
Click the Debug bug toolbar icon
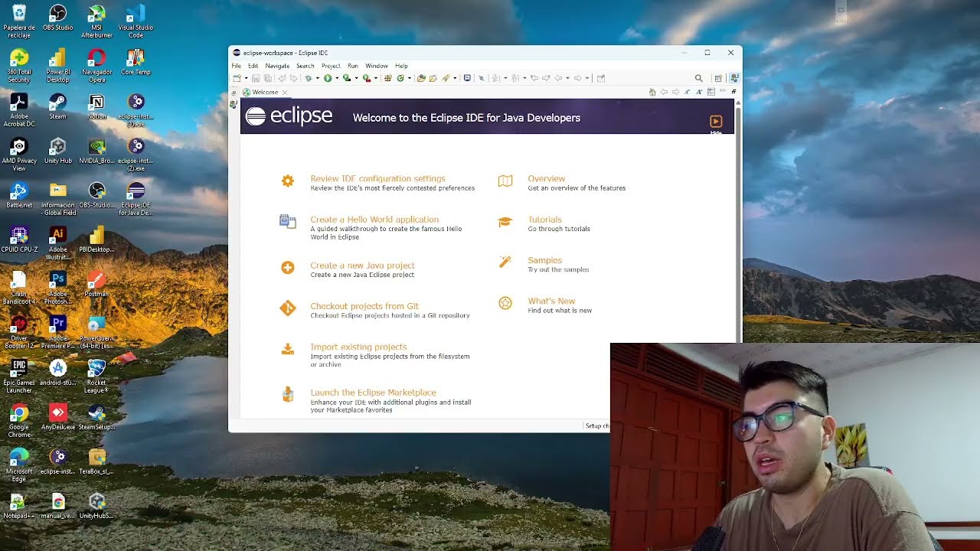point(308,78)
